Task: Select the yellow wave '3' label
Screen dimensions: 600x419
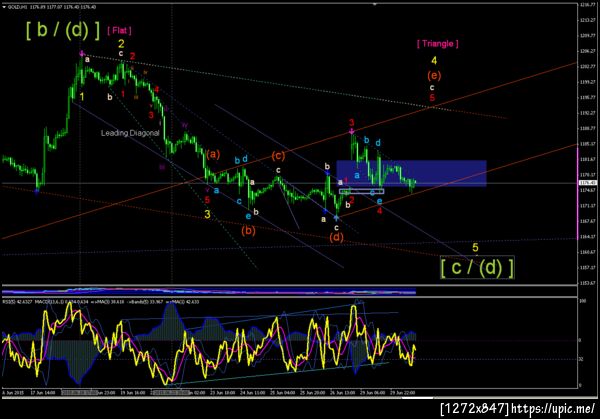Action: tap(207, 214)
